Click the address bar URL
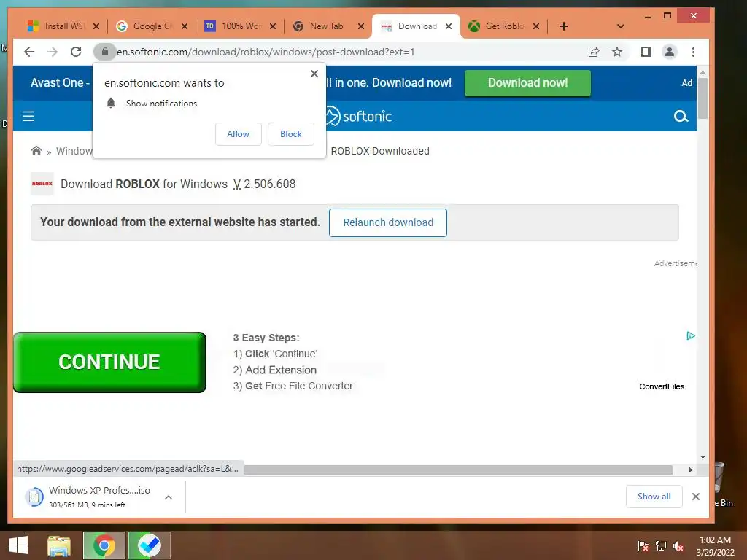The width and height of the screenshot is (747, 560). 266,52
